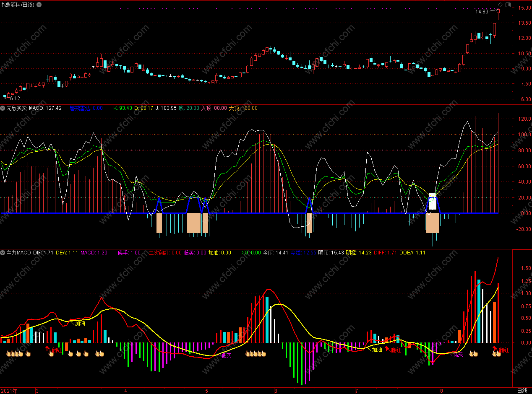Viewport: 532px width, 394px height.
Task: Click the DEA: 1.11 readout
Action: tap(67, 253)
